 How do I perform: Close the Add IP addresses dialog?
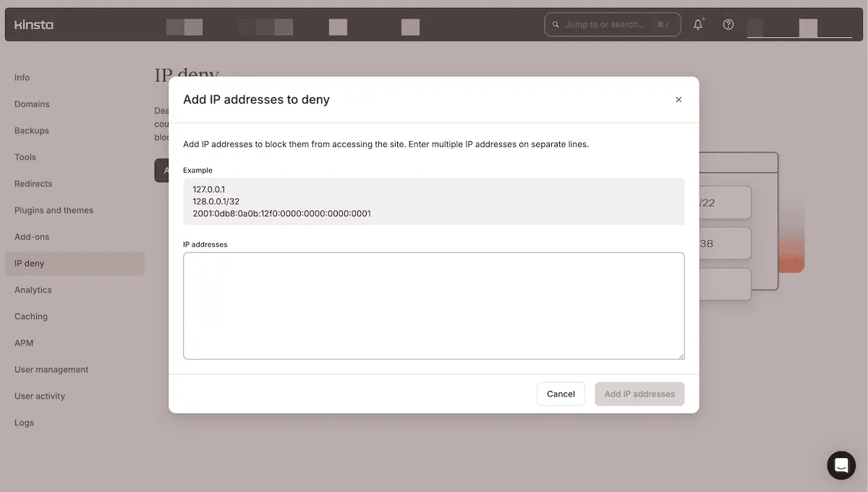pos(678,99)
